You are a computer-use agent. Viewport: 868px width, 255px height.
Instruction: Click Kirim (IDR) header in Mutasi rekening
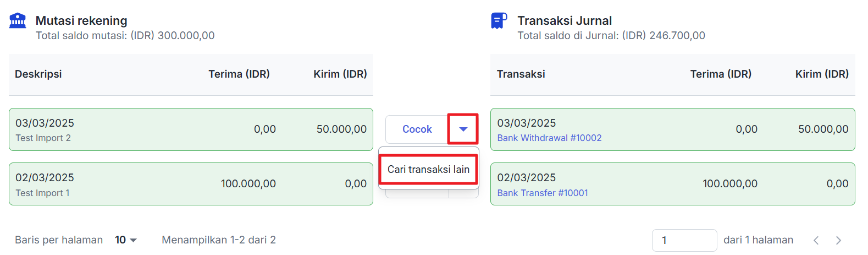tap(340, 74)
